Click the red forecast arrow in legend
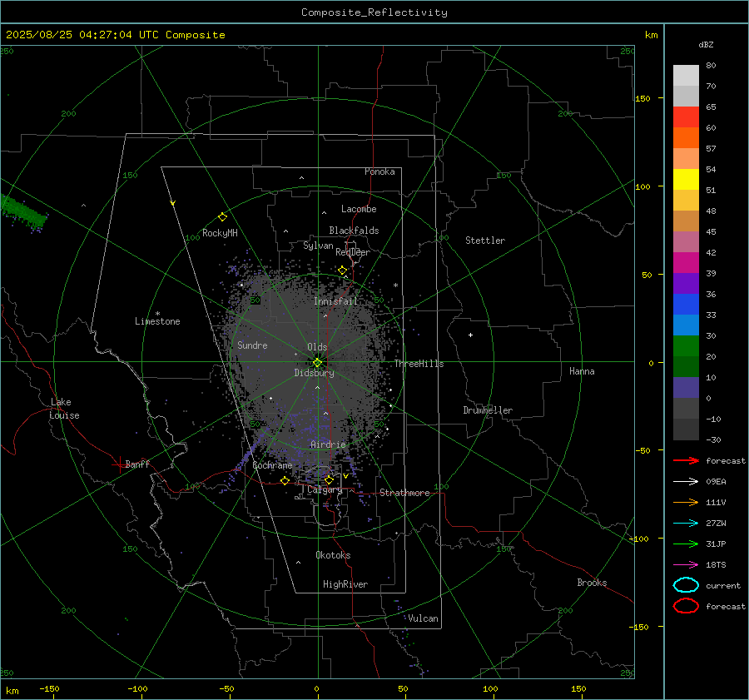This screenshot has height=700, width=749. pyautogui.click(x=686, y=460)
